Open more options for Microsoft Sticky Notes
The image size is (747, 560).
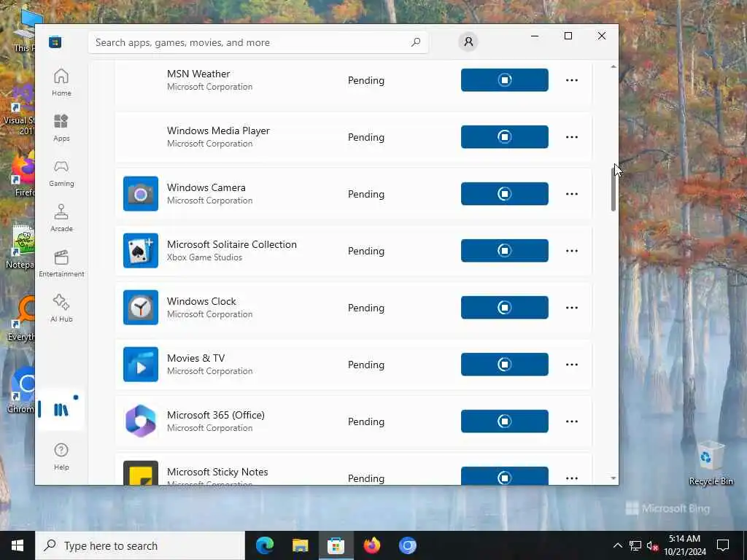pyautogui.click(x=572, y=478)
